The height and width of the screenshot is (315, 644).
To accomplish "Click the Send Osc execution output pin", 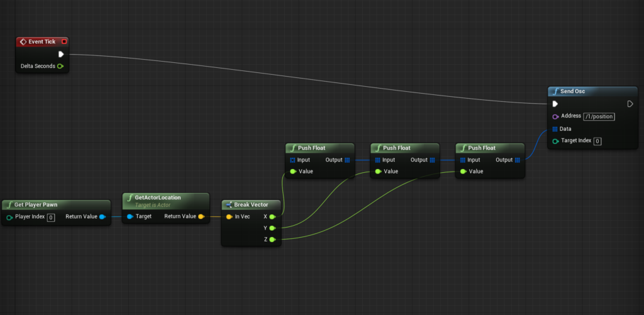I will (x=630, y=104).
